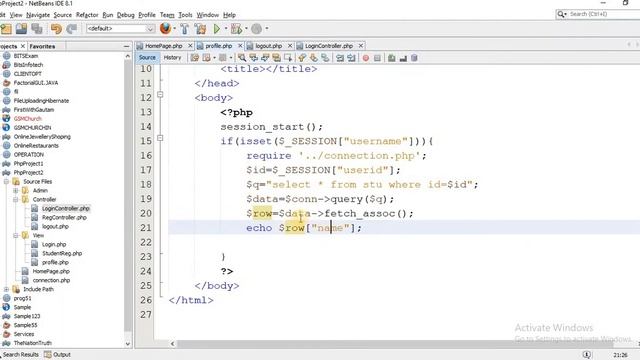Switch to LoginController.php editor tab
Image resolution: width=640 pixels, height=360 pixels.
click(329, 46)
